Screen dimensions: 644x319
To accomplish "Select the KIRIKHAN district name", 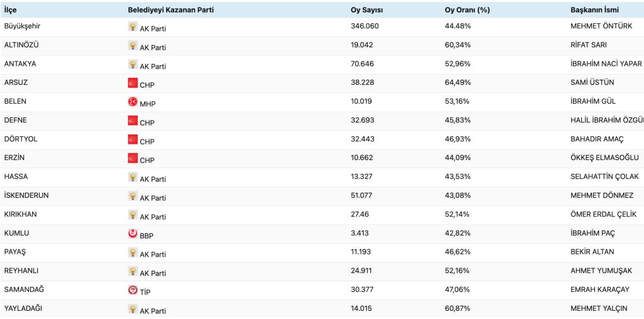I will pos(21,214).
